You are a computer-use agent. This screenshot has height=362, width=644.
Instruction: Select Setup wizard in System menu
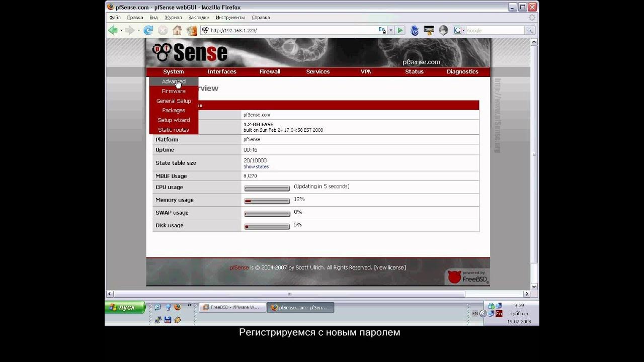[x=174, y=120]
